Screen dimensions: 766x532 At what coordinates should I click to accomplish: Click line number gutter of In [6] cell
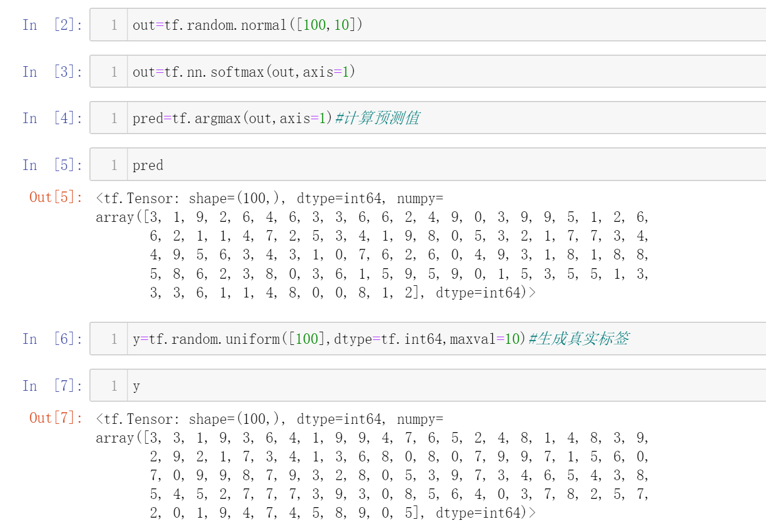point(114,339)
